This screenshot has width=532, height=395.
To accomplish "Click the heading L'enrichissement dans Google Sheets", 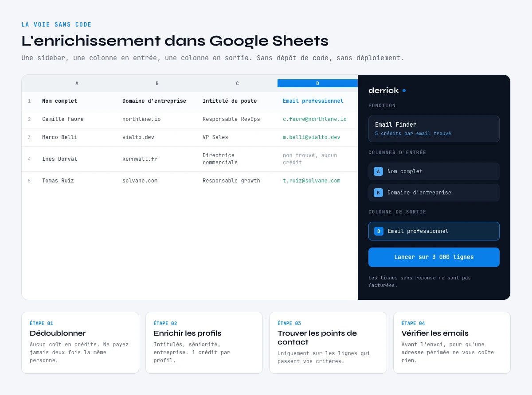I will pyautogui.click(x=175, y=41).
